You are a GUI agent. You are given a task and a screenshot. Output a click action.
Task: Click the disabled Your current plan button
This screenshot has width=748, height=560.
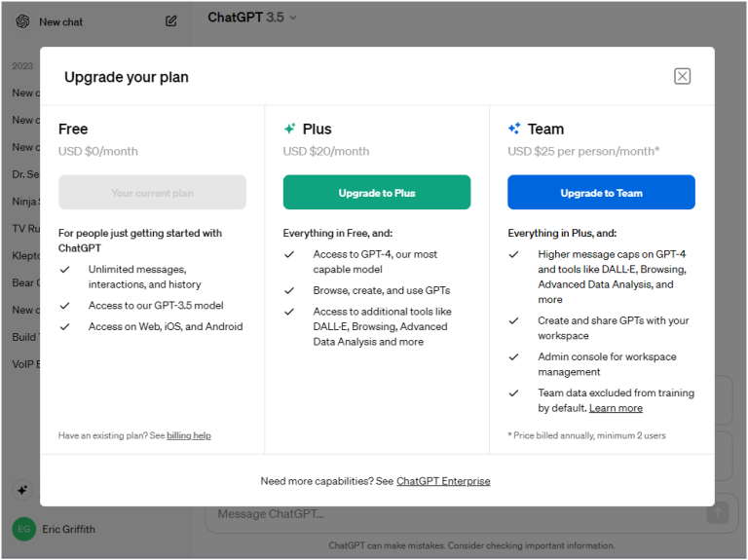pos(152,193)
